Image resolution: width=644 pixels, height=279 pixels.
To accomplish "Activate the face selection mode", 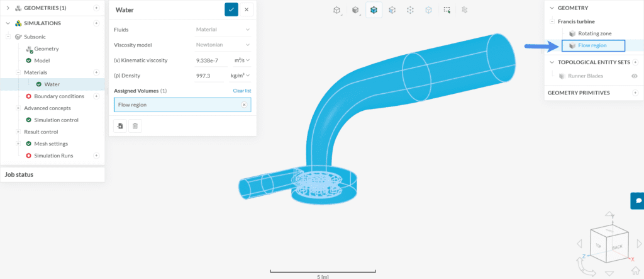I will click(392, 10).
